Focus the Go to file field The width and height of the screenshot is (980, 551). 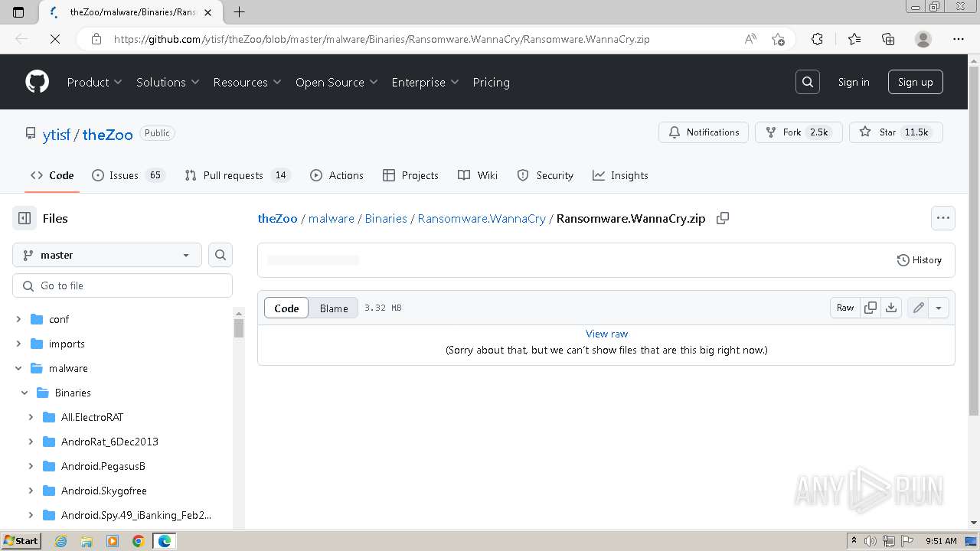pyautogui.click(x=122, y=285)
